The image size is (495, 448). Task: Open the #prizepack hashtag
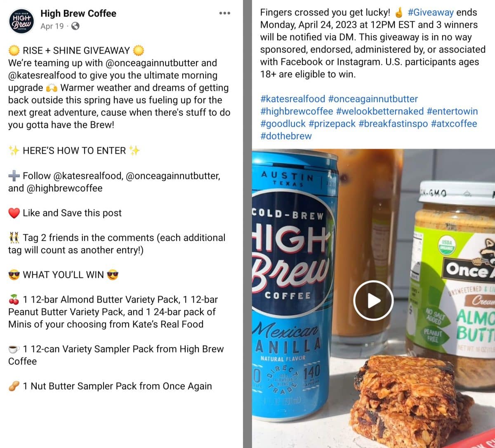(332, 124)
